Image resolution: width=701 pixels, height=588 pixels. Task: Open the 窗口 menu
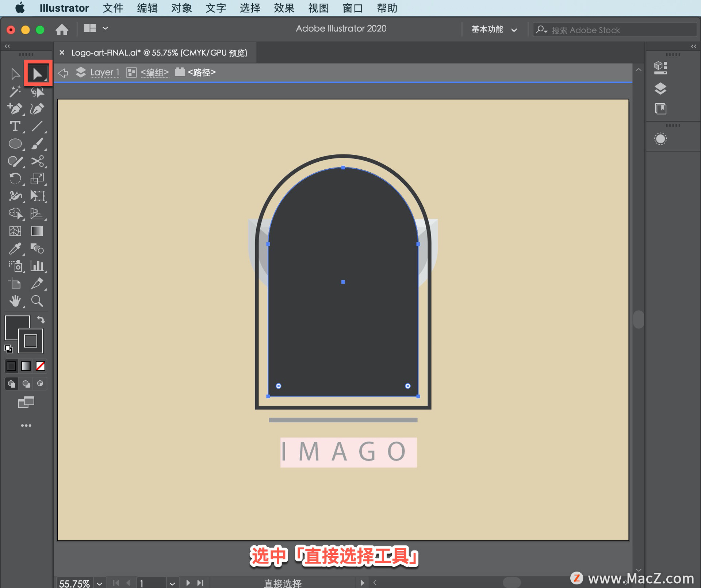(x=352, y=8)
